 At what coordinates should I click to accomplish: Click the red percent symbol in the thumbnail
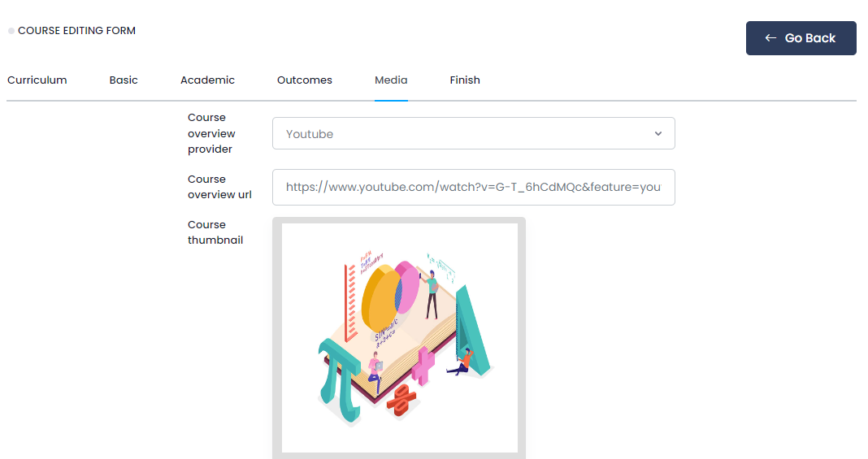(x=401, y=399)
